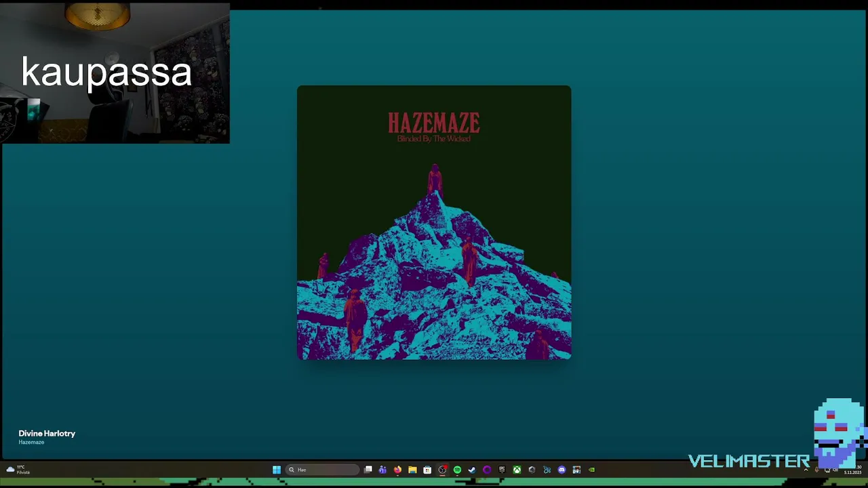Click the taskbar search box labeled Hae
This screenshot has width=868, height=488.
322,470
